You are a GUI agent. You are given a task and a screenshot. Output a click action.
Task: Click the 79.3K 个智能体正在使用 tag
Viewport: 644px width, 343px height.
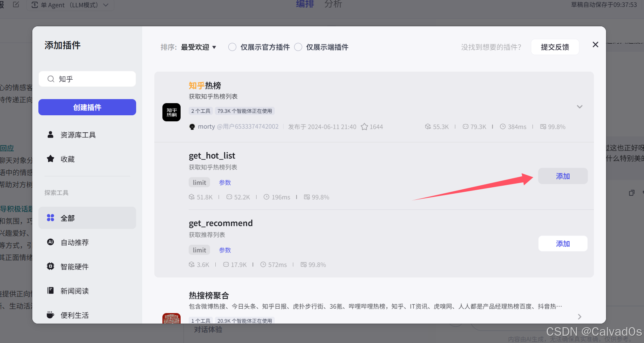pyautogui.click(x=245, y=111)
